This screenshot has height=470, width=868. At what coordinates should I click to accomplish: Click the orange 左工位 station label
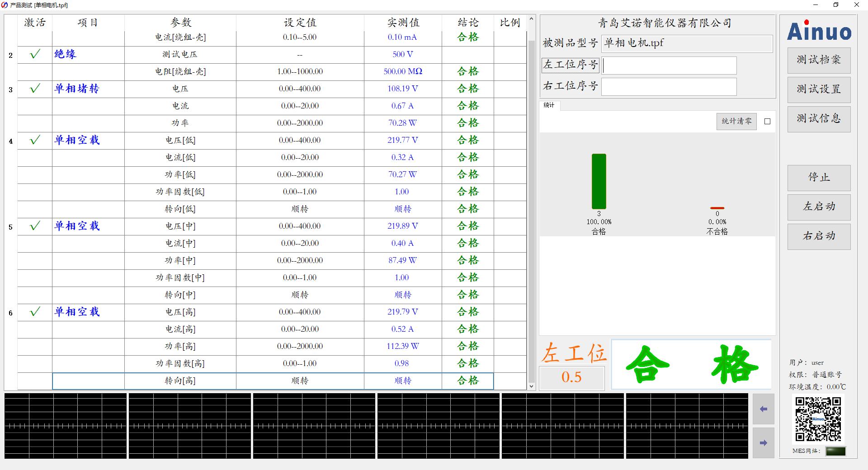point(573,354)
